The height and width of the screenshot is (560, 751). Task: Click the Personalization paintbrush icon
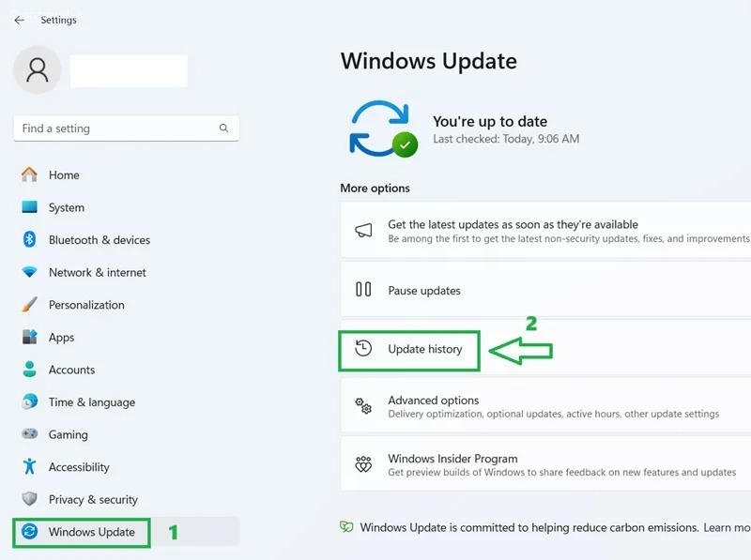point(29,305)
